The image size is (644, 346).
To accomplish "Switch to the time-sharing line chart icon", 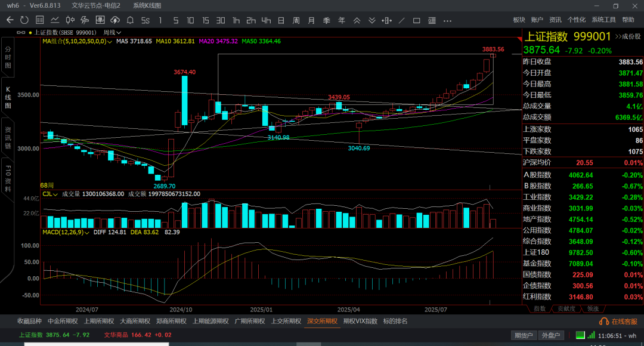I will 55,20.
